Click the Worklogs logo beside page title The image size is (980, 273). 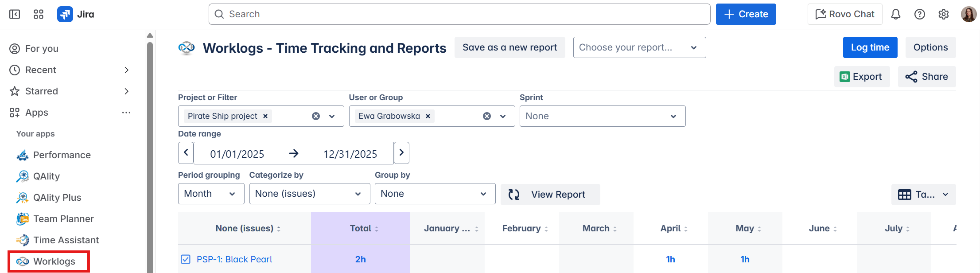click(187, 47)
